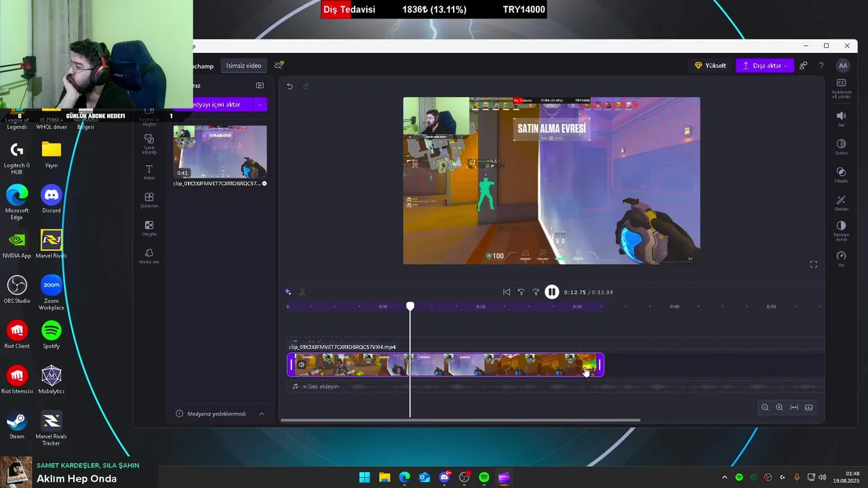Click Ses ekleyin to add audio

click(x=321, y=386)
